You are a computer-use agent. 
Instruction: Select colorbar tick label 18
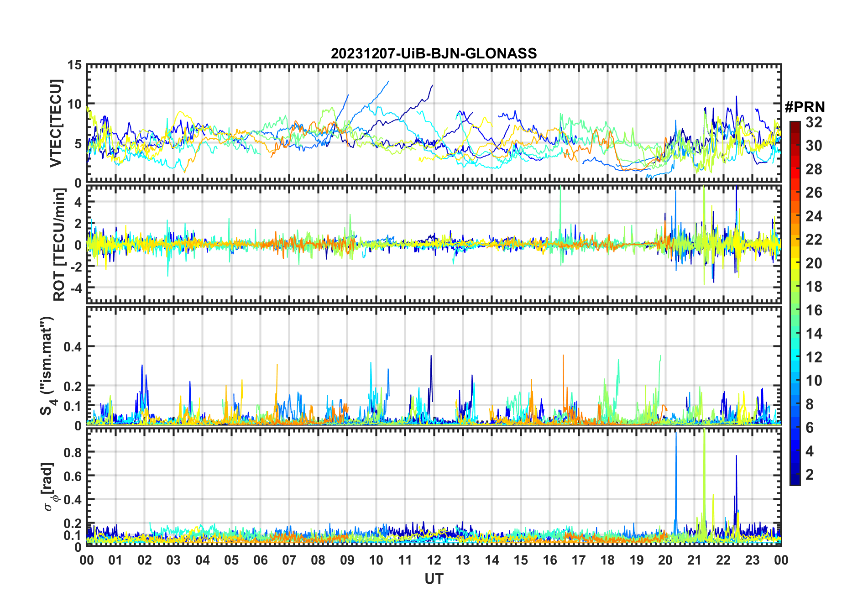[x=814, y=287]
